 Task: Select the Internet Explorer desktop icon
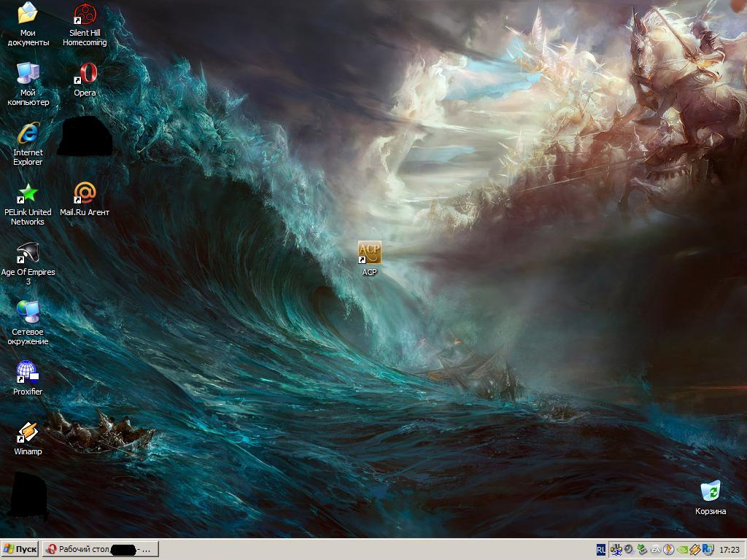point(28,134)
